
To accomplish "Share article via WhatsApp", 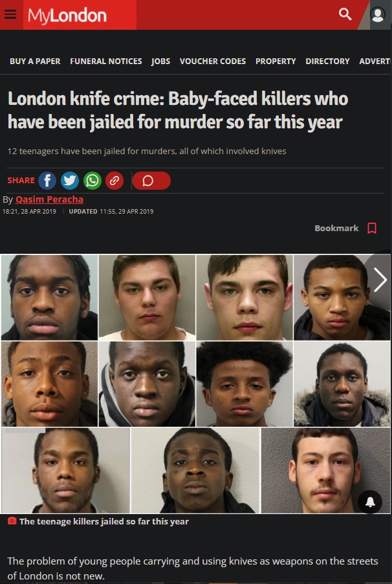I will [93, 181].
